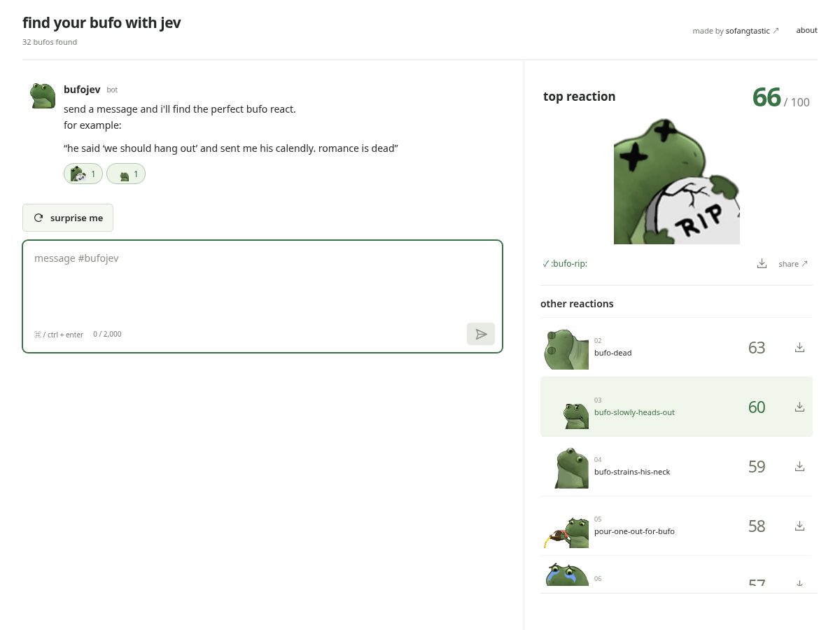The height and width of the screenshot is (630, 840).
Task: Download the bufo-dead reaction
Action: (x=799, y=347)
